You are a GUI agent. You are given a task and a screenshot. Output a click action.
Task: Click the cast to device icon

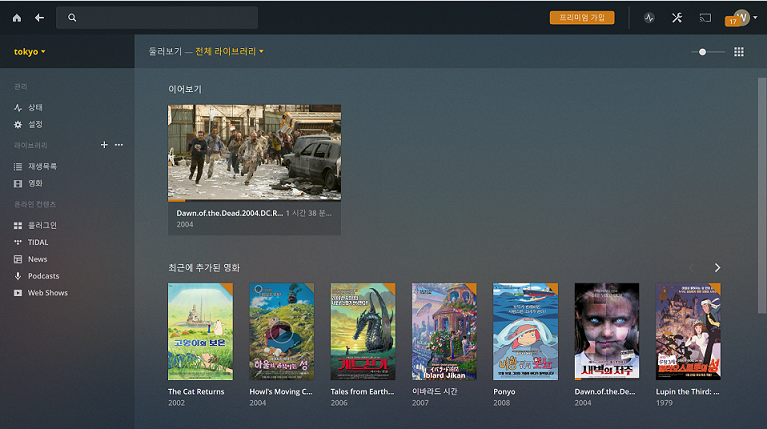point(705,18)
